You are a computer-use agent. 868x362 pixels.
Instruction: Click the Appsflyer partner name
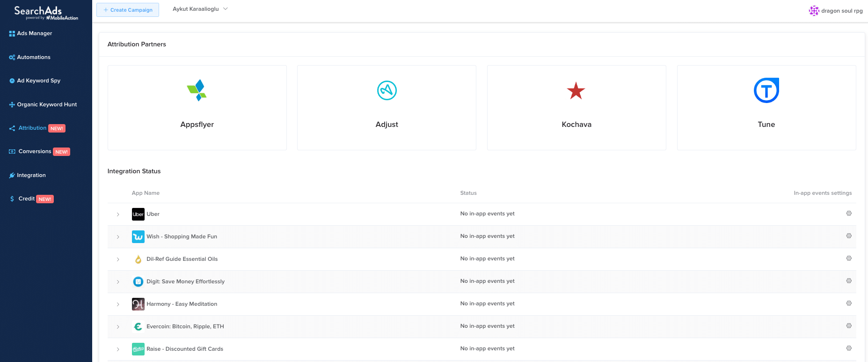point(197,125)
